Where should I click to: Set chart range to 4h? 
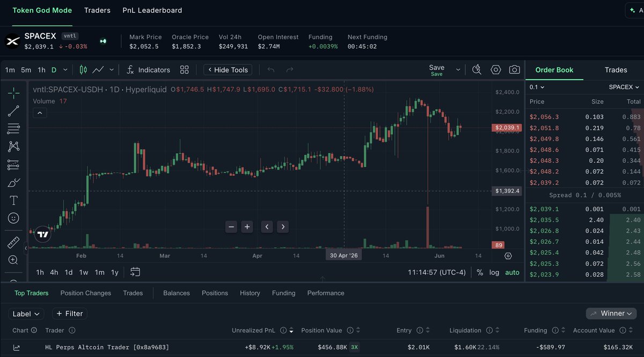point(54,272)
